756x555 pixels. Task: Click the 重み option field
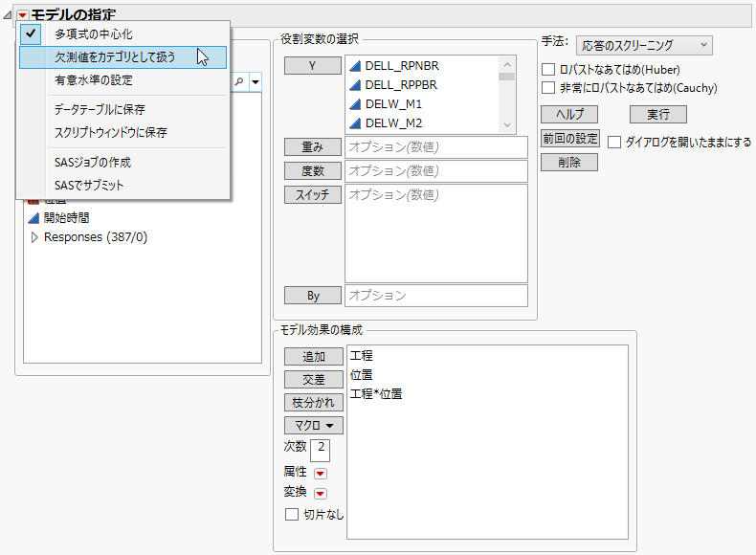(435, 147)
